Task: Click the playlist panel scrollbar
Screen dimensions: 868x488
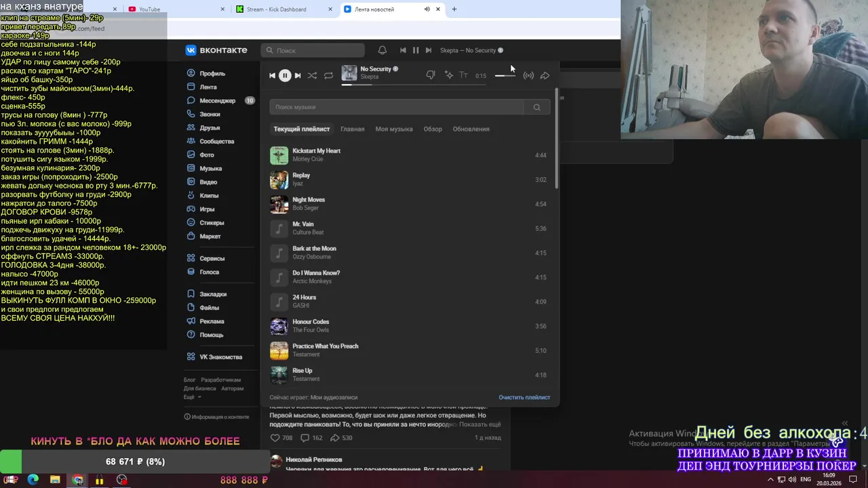Action: tap(557, 139)
